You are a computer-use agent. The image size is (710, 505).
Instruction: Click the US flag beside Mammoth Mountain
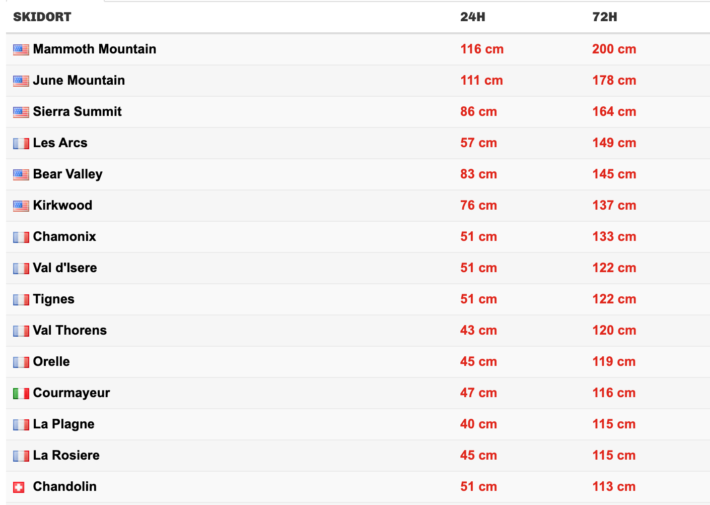20,49
